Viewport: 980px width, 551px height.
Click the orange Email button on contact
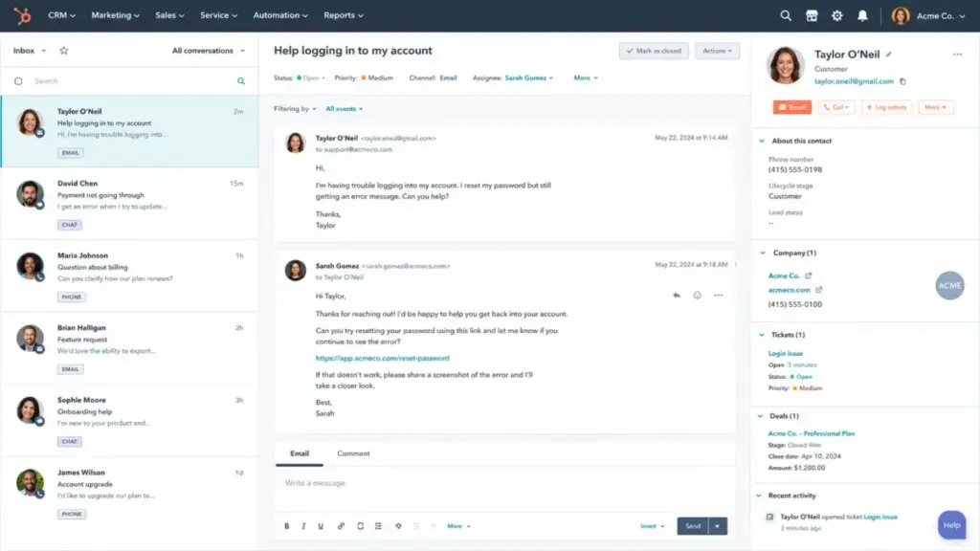(x=791, y=107)
